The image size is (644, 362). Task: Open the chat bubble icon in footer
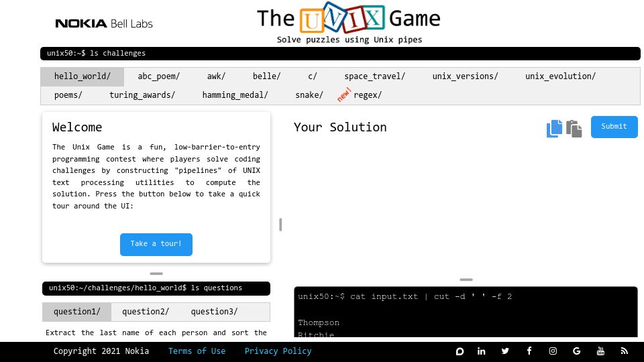click(460, 351)
